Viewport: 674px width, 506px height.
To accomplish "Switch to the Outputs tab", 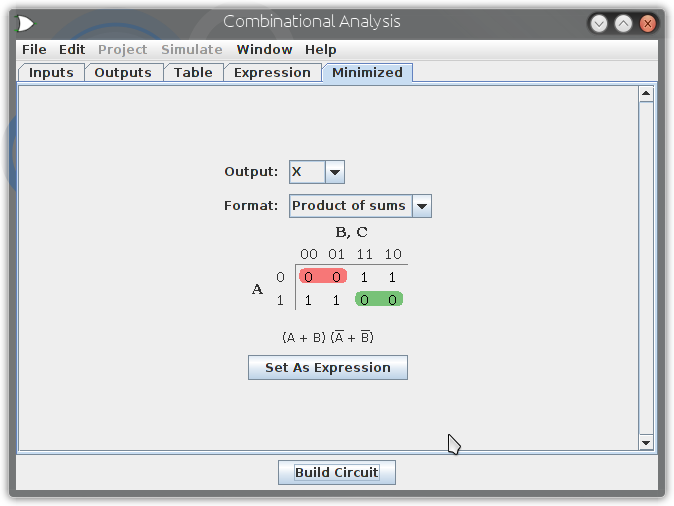I will (x=123, y=73).
